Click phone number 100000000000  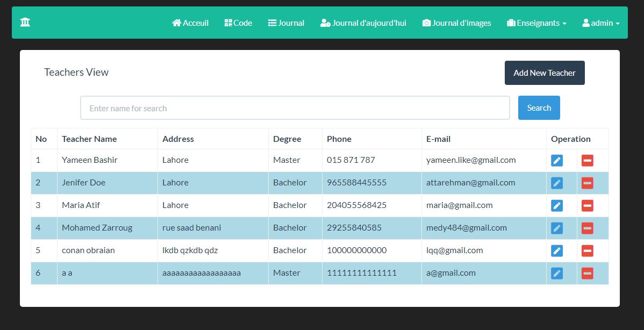coord(356,250)
